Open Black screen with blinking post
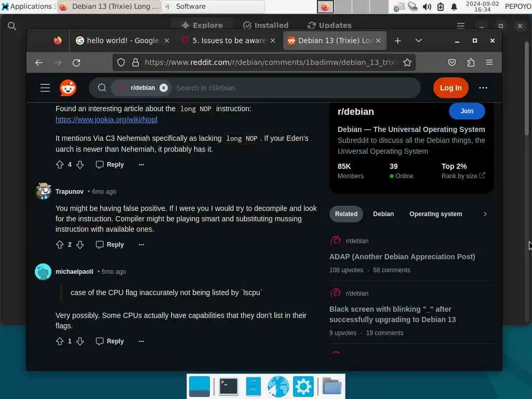The image size is (532, 399). pos(393,314)
